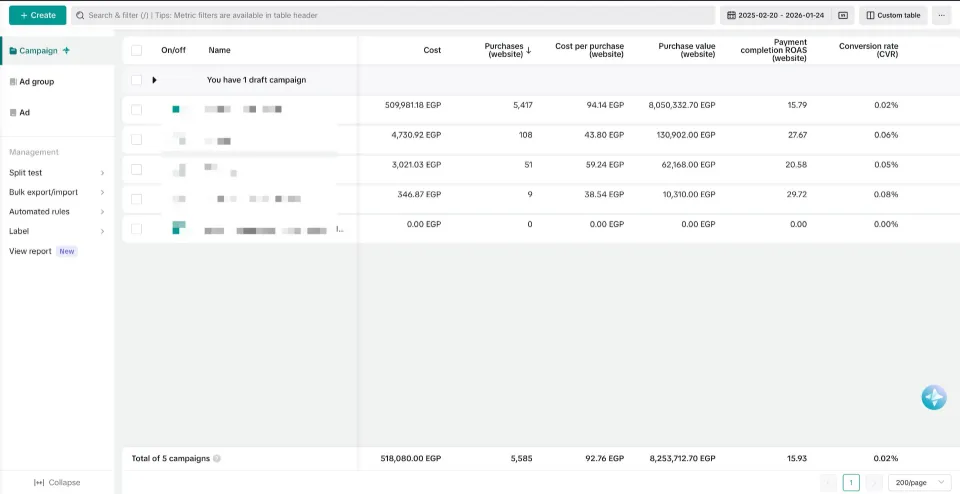Viewport: 960px width, 494px height.
Task: Expand the Automated rules chevron
Action: [102, 212]
